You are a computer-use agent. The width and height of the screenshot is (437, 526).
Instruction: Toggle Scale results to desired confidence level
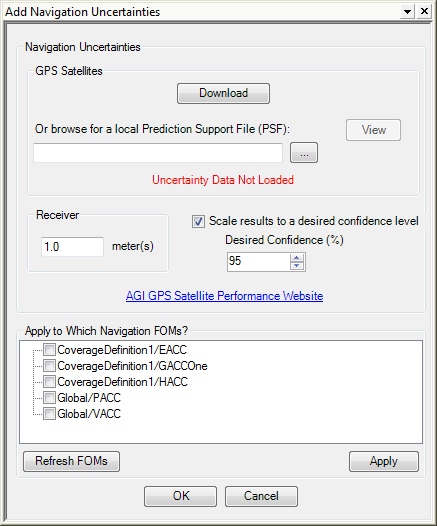pyautogui.click(x=198, y=221)
